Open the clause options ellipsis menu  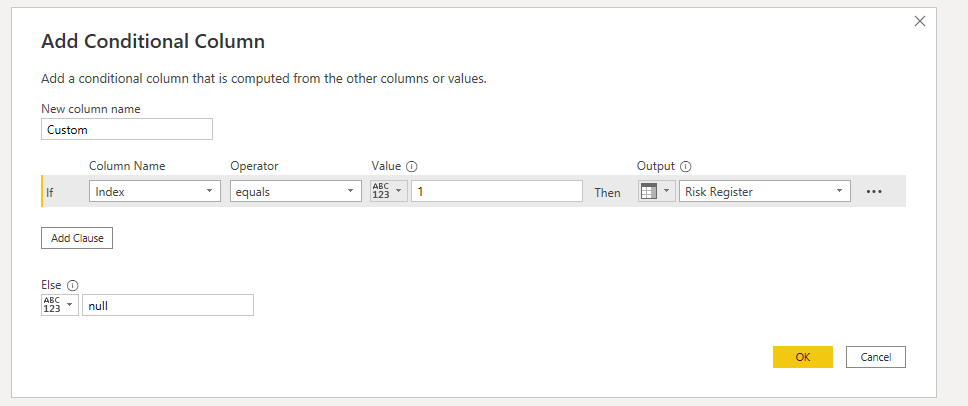pyautogui.click(x=874, y=192)
